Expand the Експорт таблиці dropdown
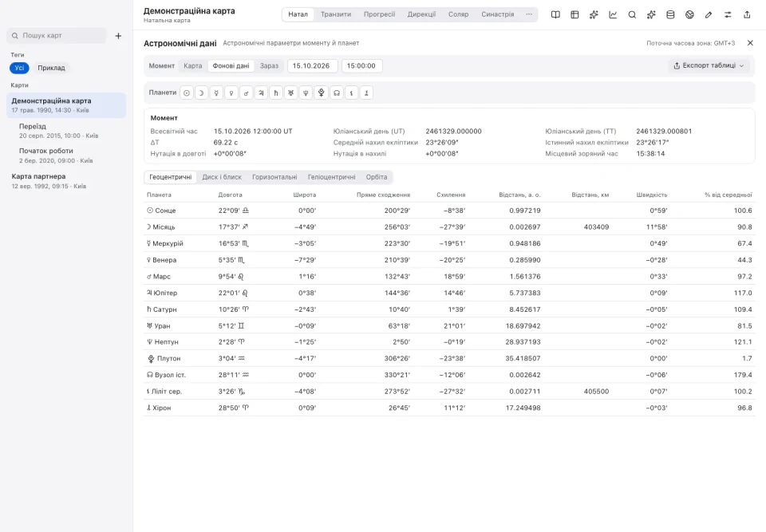Image resolution: width=766 pixels, height=532 pixels. [709, 65]
